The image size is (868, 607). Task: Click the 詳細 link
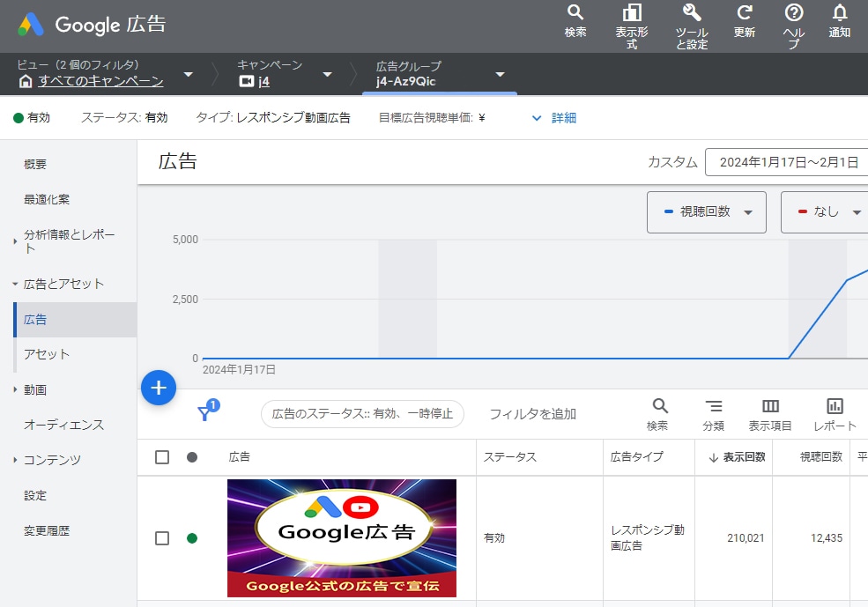click(563, 118)
